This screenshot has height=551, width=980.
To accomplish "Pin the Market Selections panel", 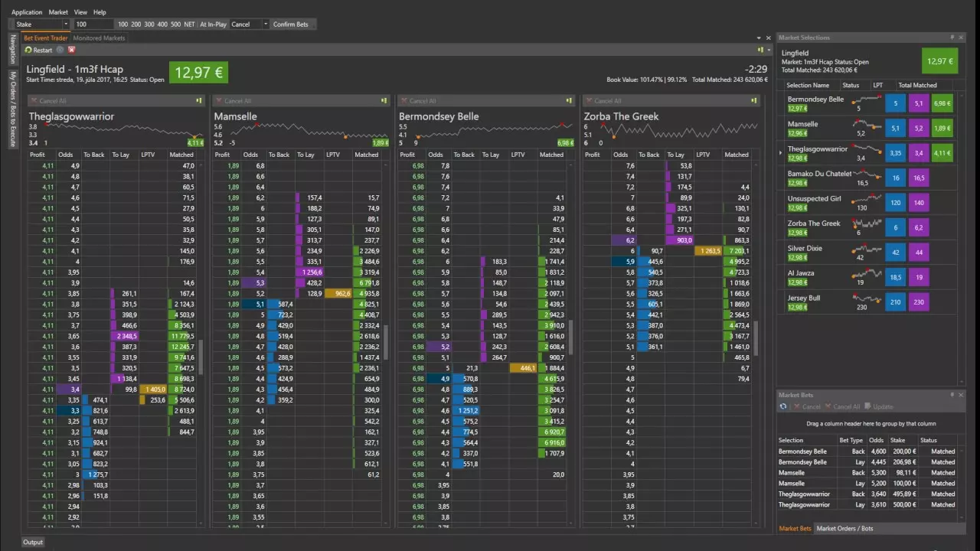I will pyautogui.click(x=952, y=37).
